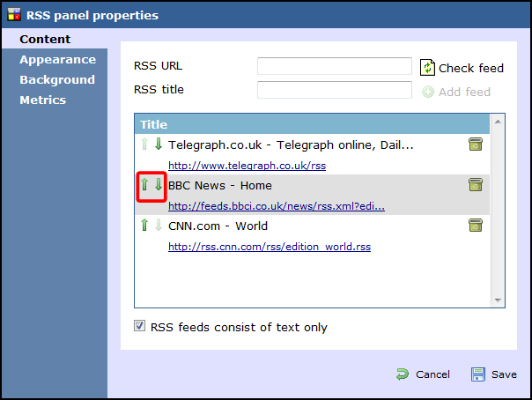Screen dimensions: 532x400
Task: Click the greyed down arrow on CNN row
Action: tap(159, 225)
